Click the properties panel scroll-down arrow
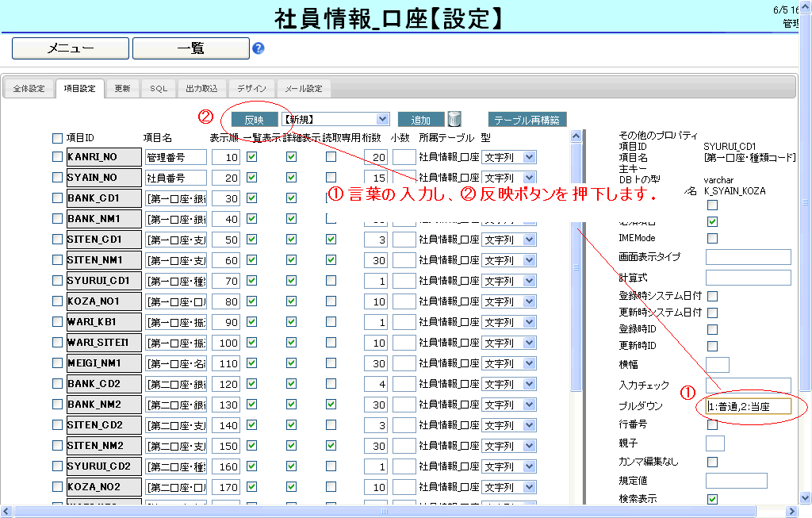This screenshot has height=518, width=812. click(x=806, y=496)
